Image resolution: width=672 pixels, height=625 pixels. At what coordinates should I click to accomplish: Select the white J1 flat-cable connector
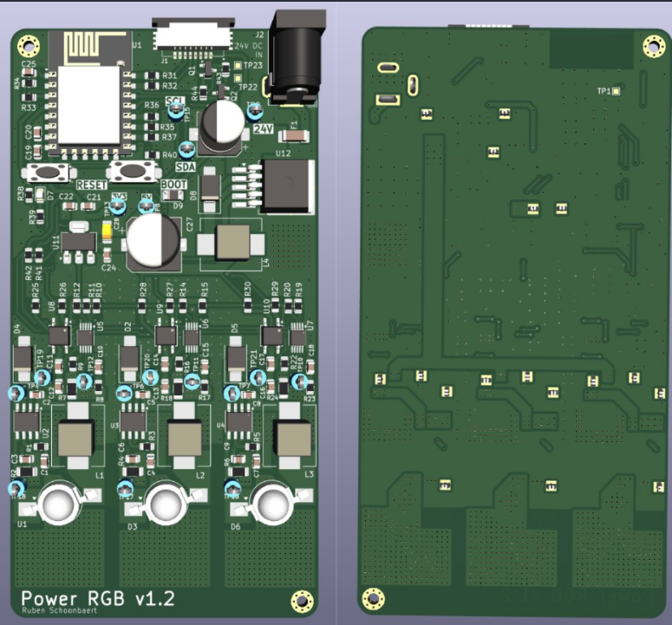[x=191, y=35]
